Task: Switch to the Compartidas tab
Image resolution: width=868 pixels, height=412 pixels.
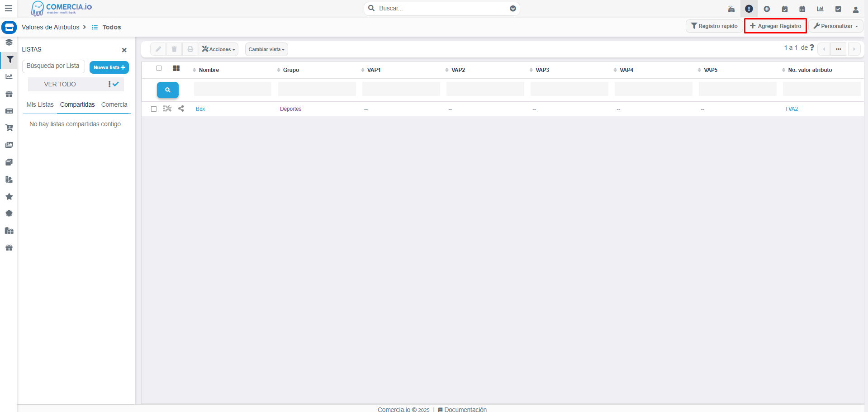Action: coord(77,104)
